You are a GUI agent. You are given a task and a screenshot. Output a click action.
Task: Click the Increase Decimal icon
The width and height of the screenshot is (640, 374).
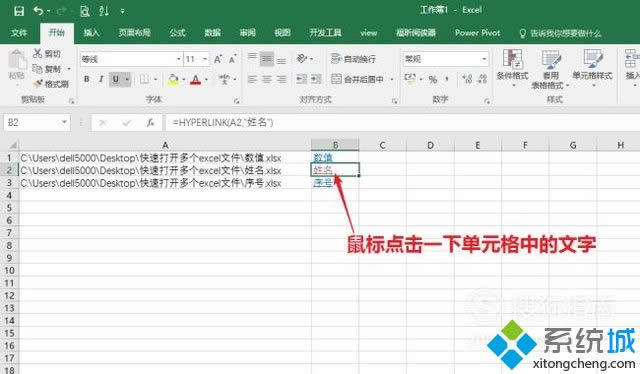tap(467, 79)
